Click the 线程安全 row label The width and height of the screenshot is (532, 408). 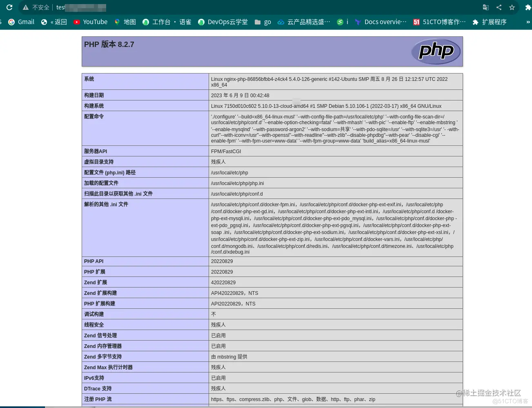pos(94,325)
